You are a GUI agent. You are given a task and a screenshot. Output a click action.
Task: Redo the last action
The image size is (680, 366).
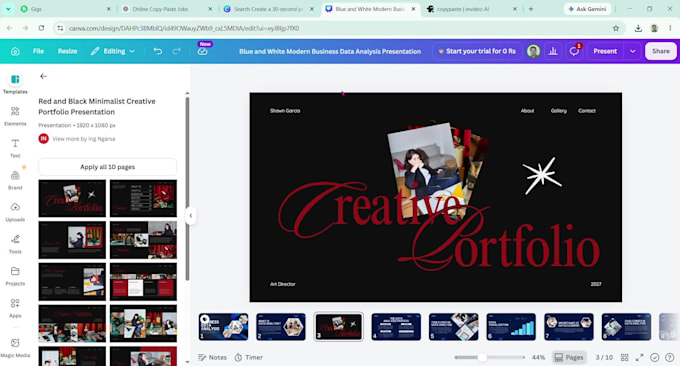coord(177,51)
